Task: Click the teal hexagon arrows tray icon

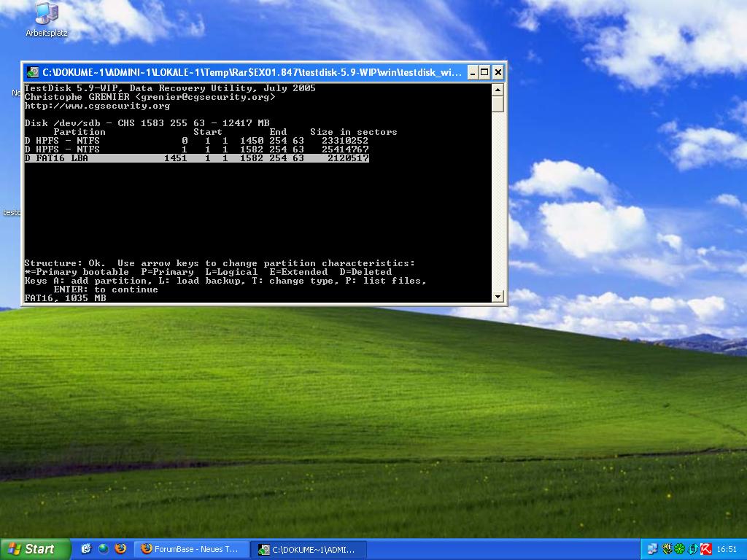Action: (x=693, y=549)
